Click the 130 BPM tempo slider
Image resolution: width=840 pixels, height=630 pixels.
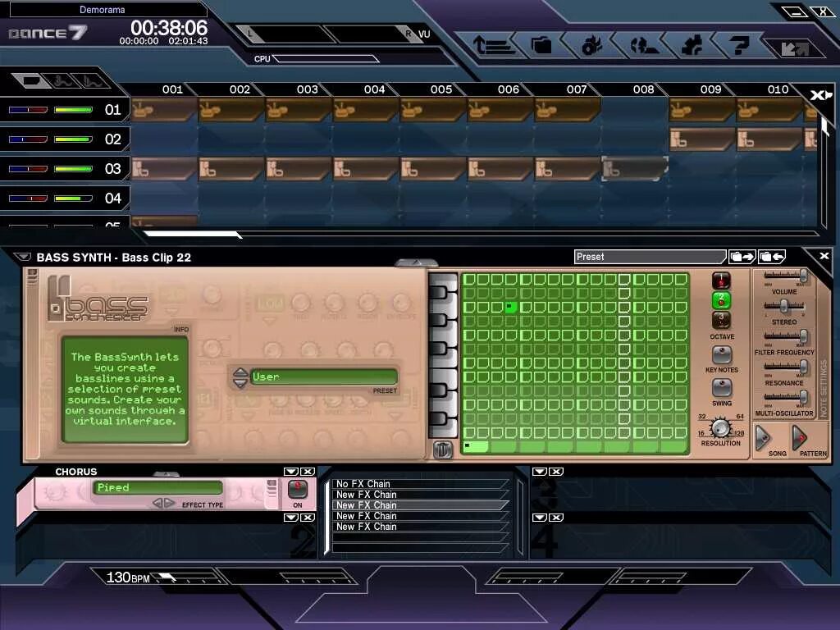click(x=188, y=578)
